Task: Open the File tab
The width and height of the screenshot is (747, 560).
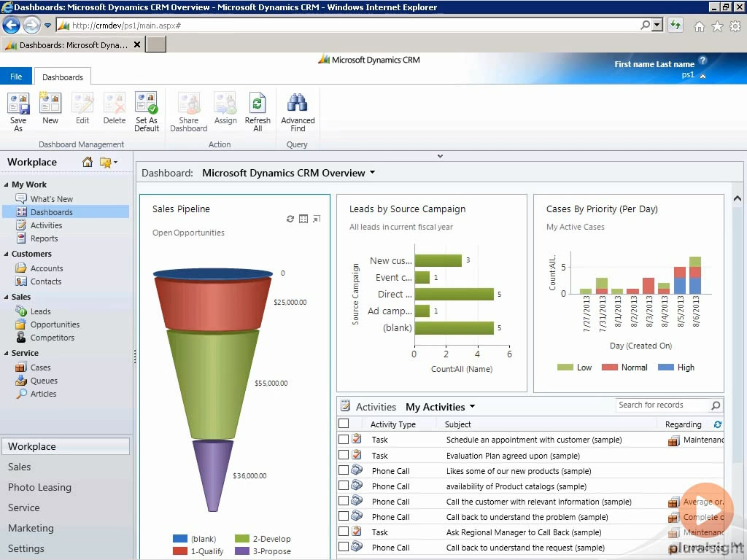Action: [x=16, y=77]
